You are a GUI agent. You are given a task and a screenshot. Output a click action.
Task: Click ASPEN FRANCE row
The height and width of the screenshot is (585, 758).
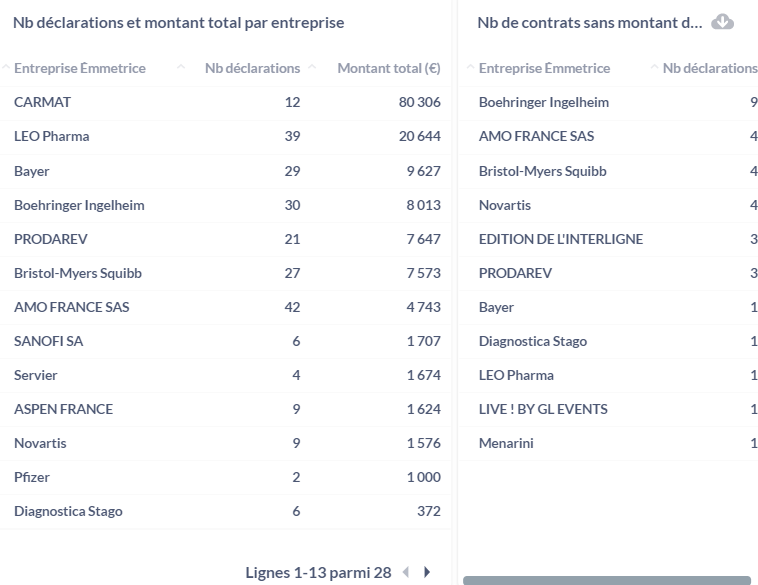tap(225, 409)
